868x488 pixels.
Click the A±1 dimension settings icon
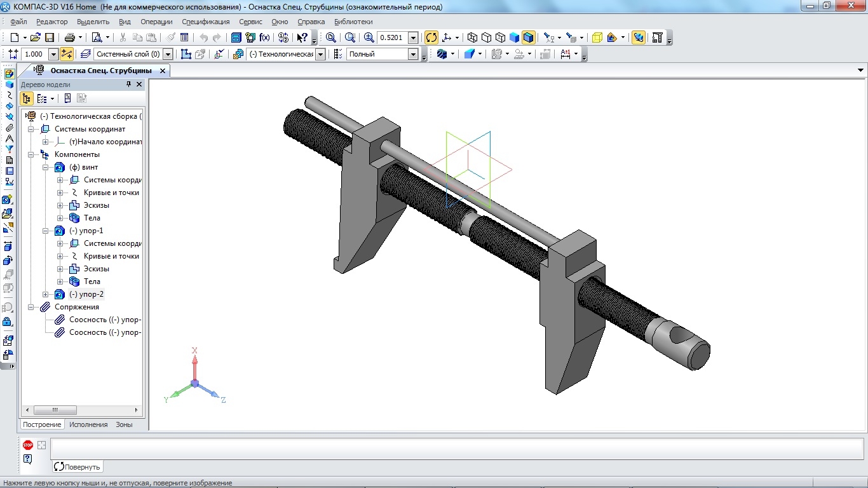pos(565,54)
